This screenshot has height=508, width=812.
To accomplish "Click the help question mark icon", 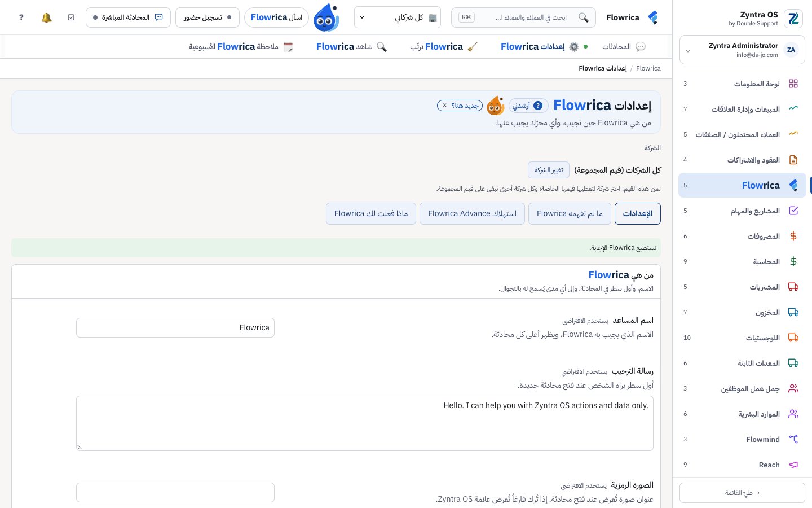I will point(21,17).
